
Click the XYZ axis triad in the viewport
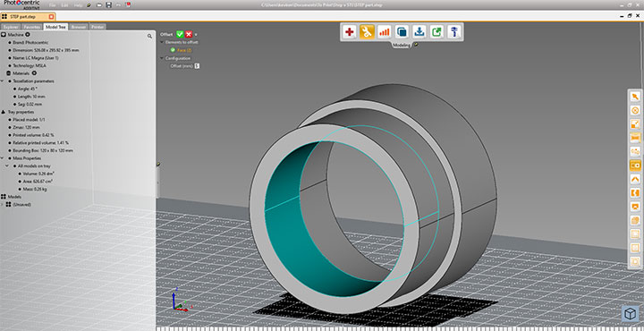click(181, 300)
